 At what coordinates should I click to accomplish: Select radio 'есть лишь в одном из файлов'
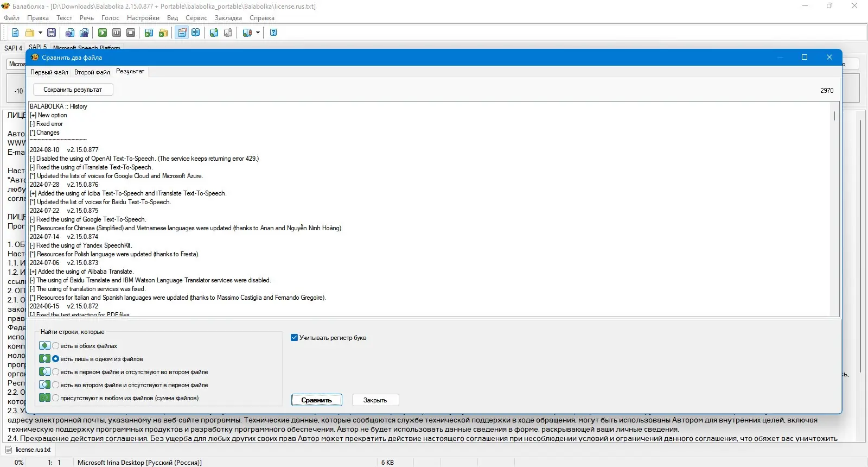pyautogui.click(x=55, y=359)
